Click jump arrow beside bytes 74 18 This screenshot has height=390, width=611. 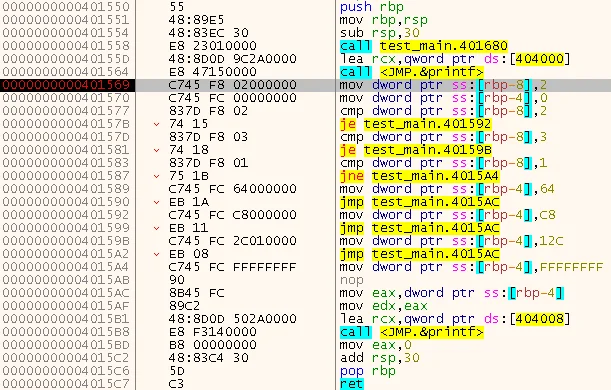(x=157, y=150)
